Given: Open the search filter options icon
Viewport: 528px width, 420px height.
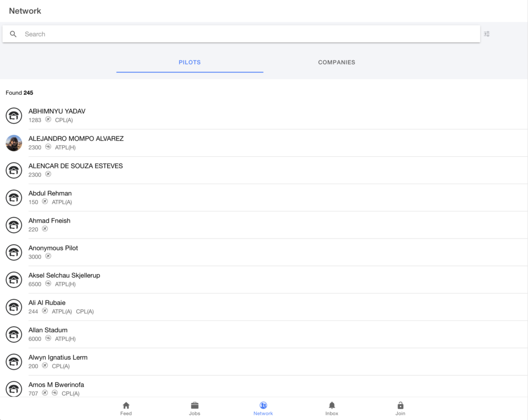Looking at the screenshot, I should tap(487, 34).
